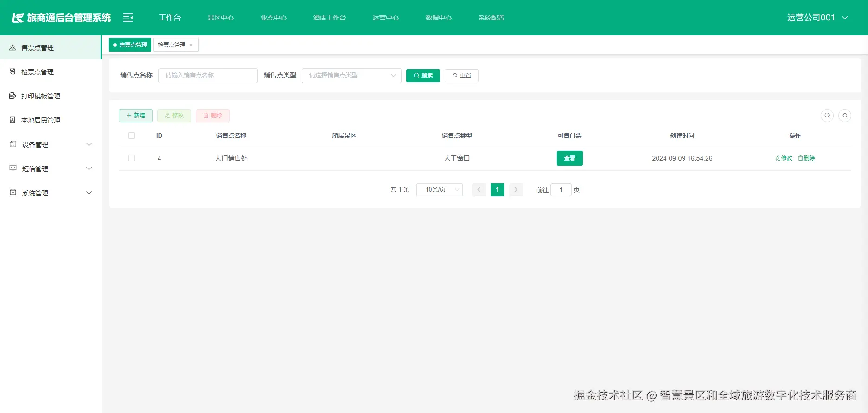The width and height of the screenshot is (868, 413).
Task: Select 售票点管理 in the sidebar
Action: coord(51,47)
